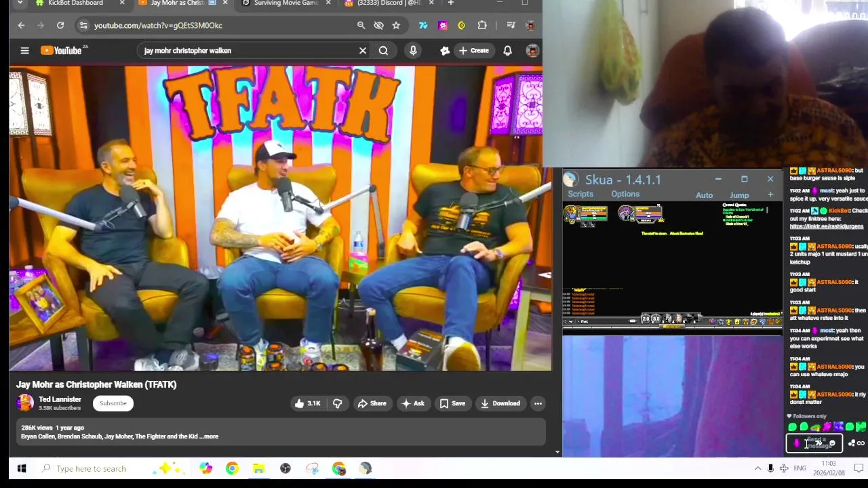
Task: Open the linktr.ee link in chat
Action: [827, 226]
